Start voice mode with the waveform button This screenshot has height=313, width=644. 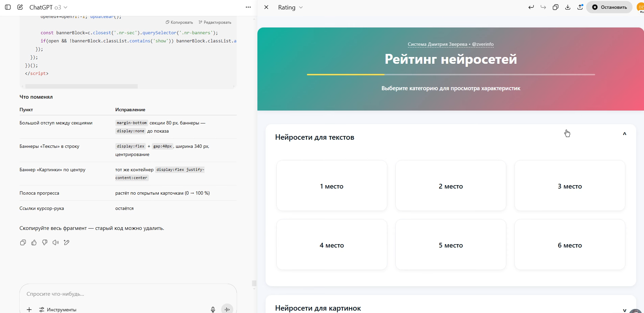(x=227, y=309)
